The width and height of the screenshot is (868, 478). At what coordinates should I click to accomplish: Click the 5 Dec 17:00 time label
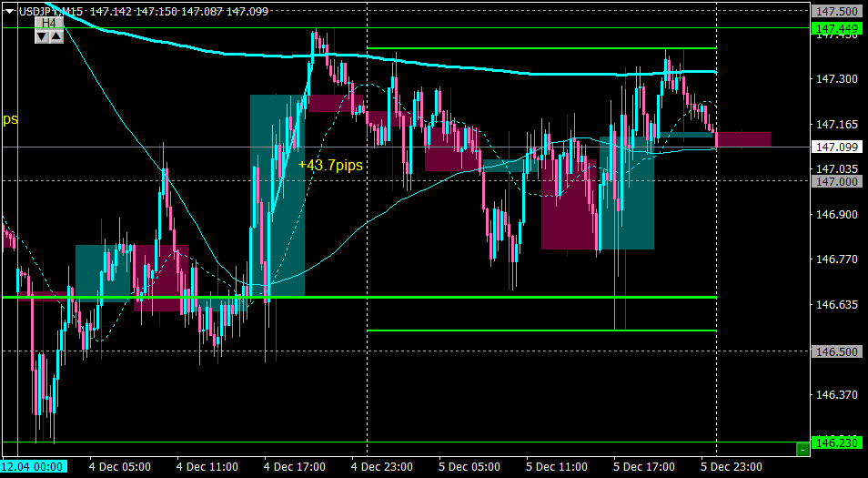point(645,466)
